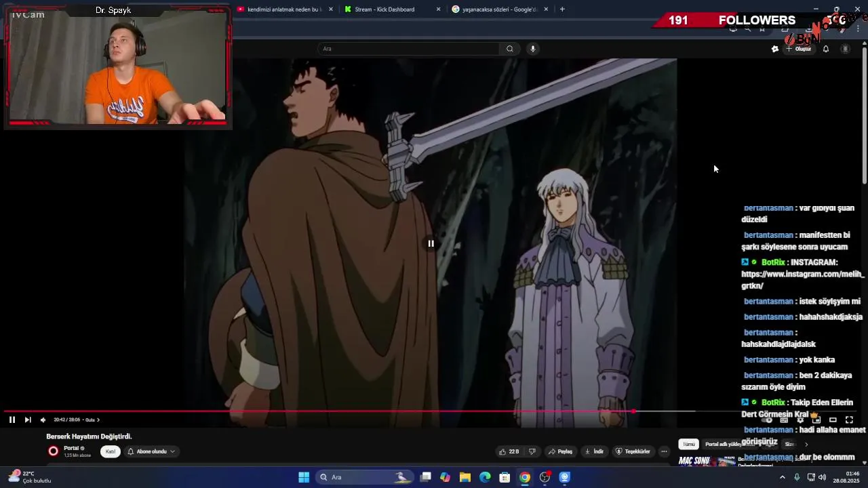868x488 pixels.
Task: Send thanks via Teşekkürler button
Action: (x=633, y=451)
